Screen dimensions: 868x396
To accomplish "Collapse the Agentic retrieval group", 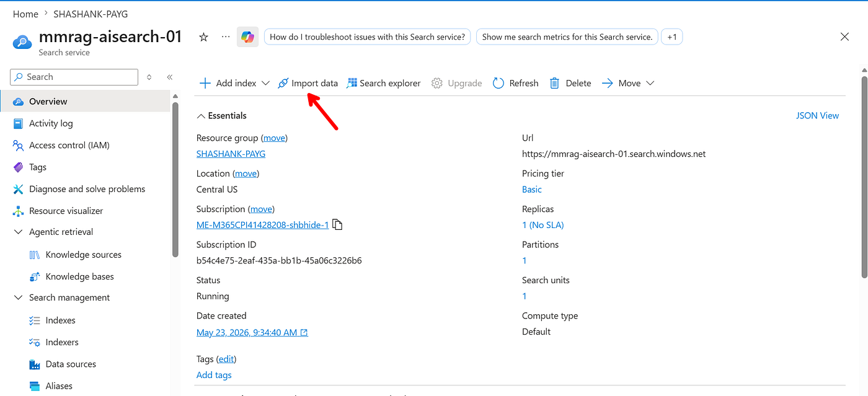I will click(18, 232).
